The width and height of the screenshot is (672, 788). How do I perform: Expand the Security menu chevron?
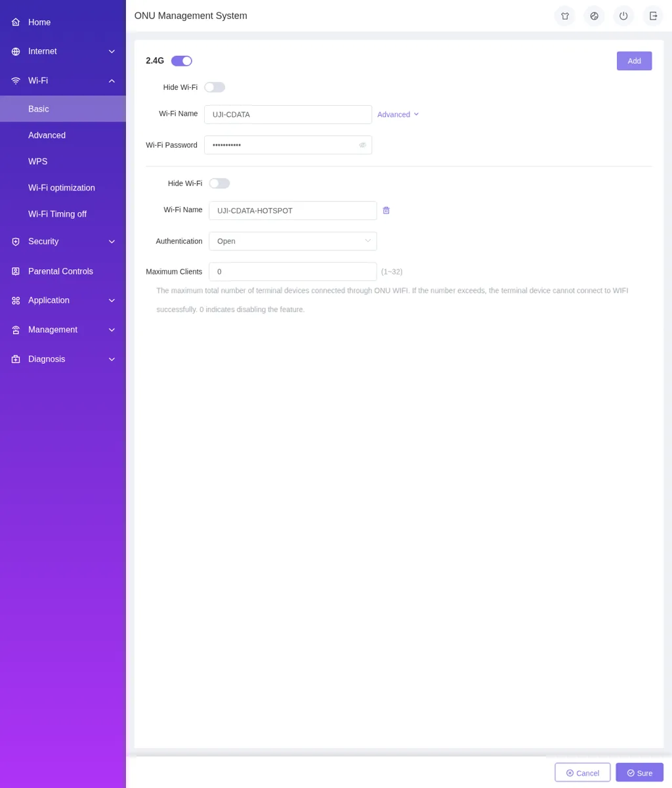click(x=112, y=242)
